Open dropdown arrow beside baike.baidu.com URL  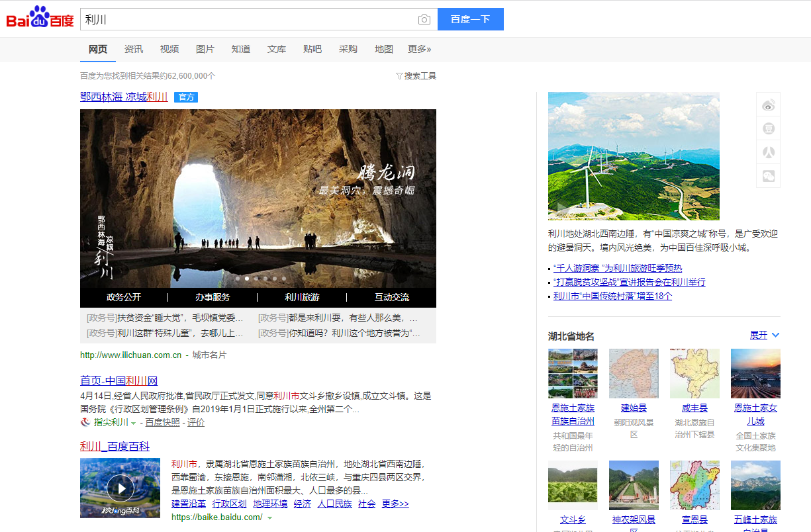click(x=269, y=517)
